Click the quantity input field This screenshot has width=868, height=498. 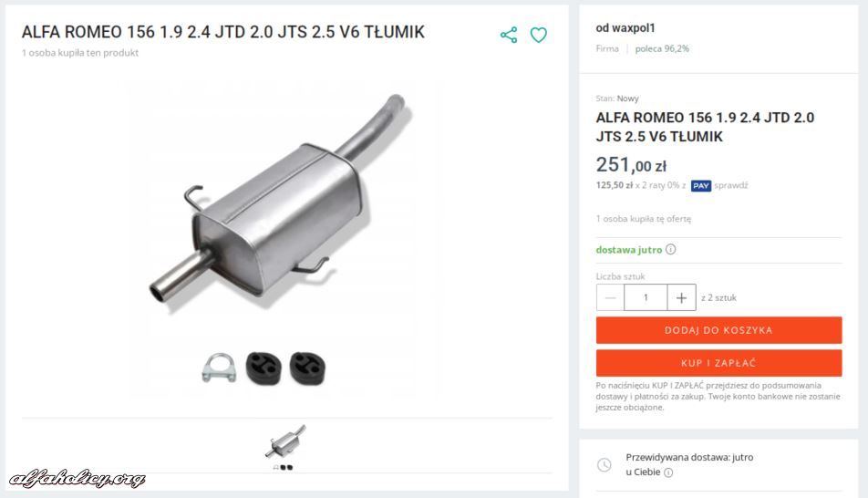click(x=646, y=298)
